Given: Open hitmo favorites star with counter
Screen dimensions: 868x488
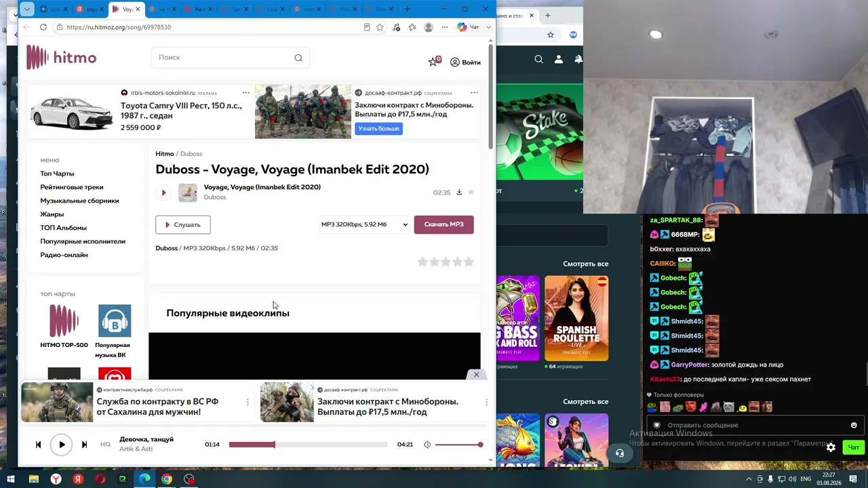Looking at the screenshot, I should (x=434, y=62).
